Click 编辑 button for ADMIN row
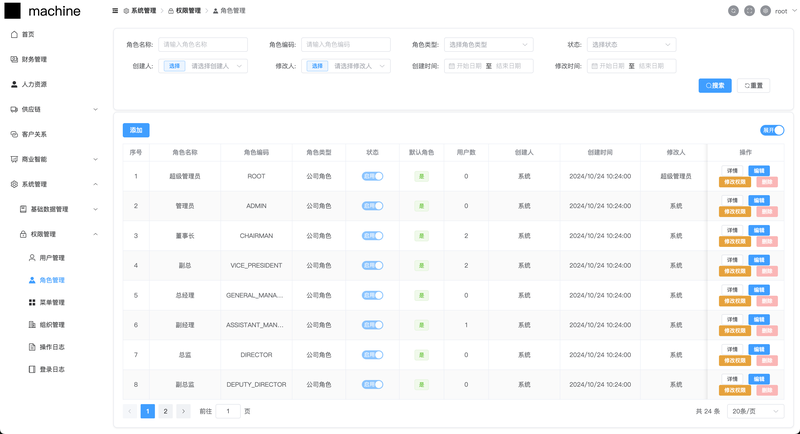The width and height of the screenshot is (800, 434). point(759,200)
